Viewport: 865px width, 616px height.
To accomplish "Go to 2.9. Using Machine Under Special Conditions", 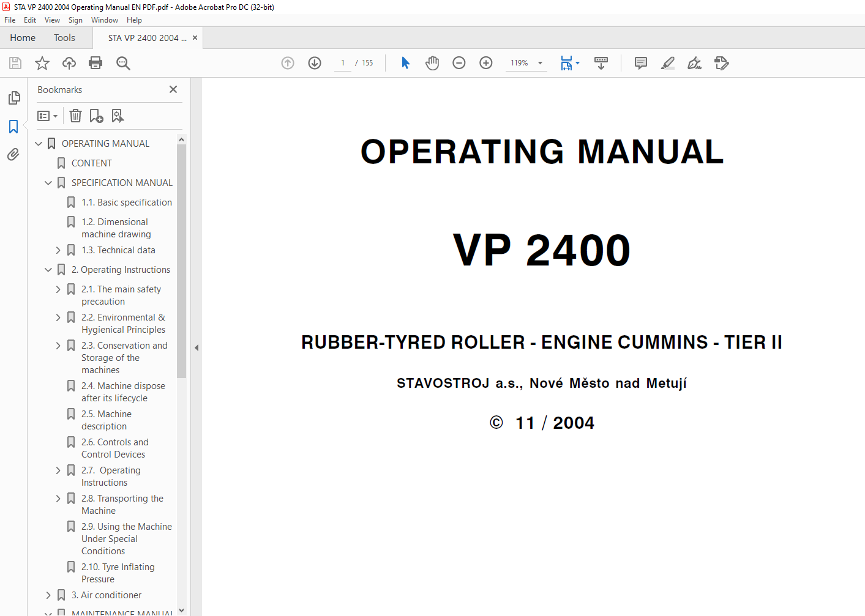I will 127,539.
